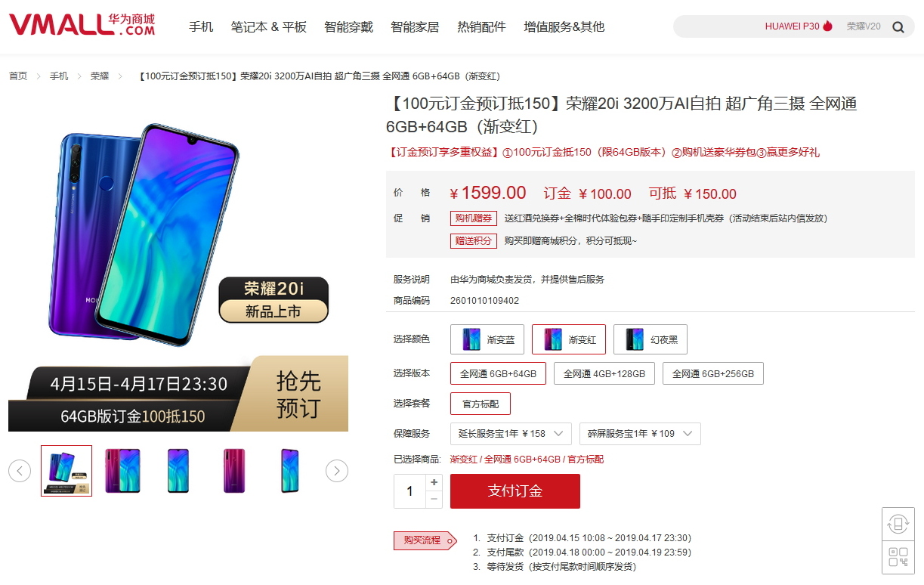Decrease quantity with the minus button
Image resolution: width=924 pixels, height=585 pixels.
click(x=434, y=499)
